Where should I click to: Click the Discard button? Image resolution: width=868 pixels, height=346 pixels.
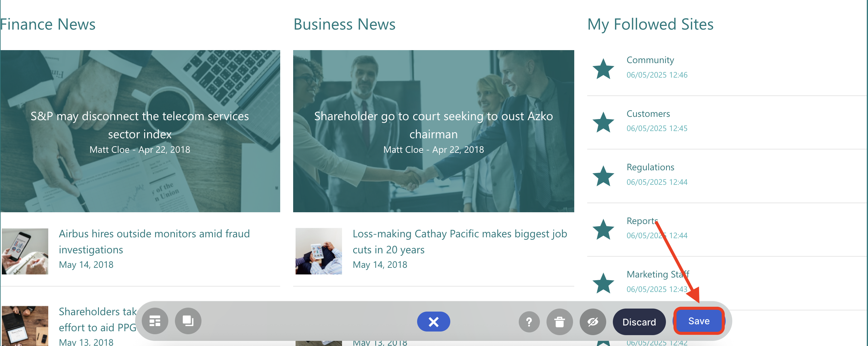pos(639,322)
